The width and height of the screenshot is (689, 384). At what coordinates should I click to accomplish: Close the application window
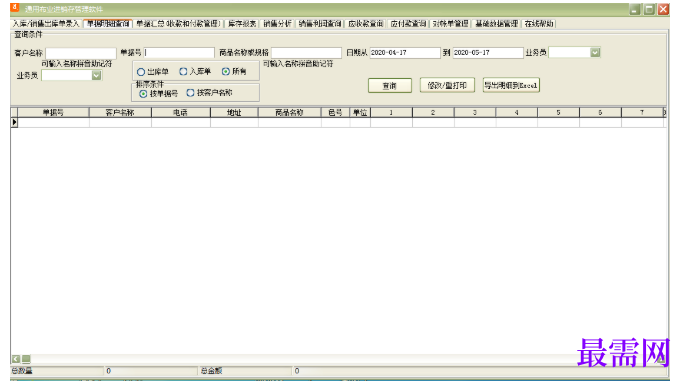point(664,9)
